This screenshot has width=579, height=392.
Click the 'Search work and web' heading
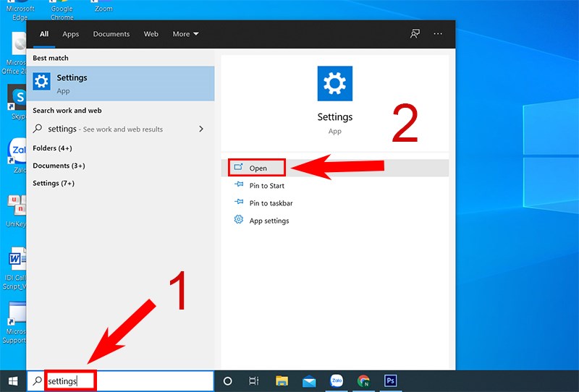pyautogui.click(x=67, y=111)
